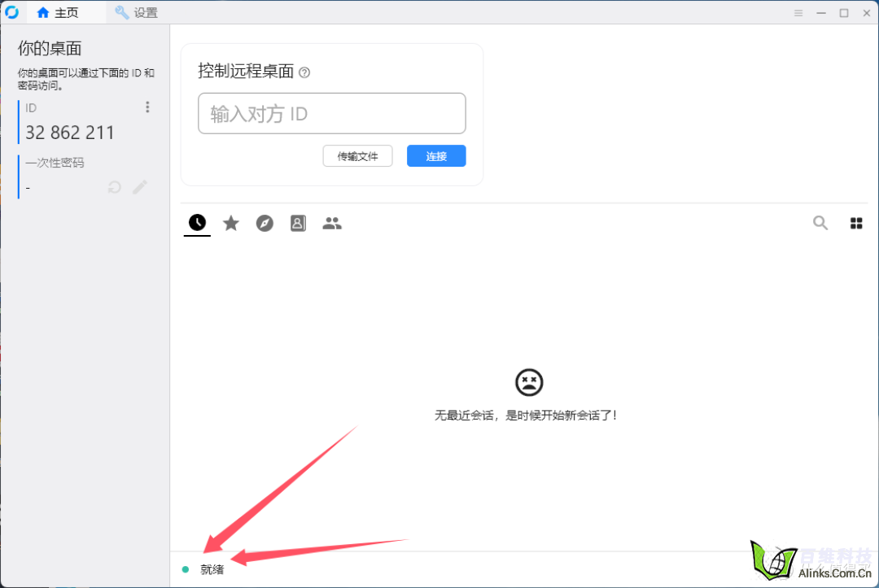
Task: Focus the 输入对方 ID input field
Action: pos(331,114)
